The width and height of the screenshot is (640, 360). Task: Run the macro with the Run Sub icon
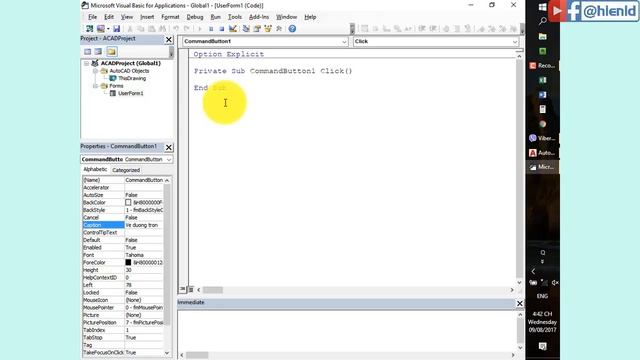200,29
